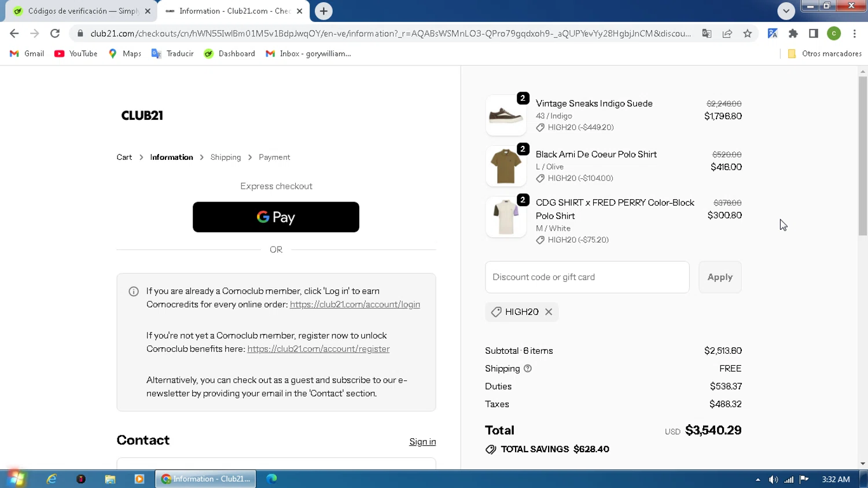Click Black Ami De Coeur Polo thumbnail
Screen dimensions: 868x488
coord(506,166)
